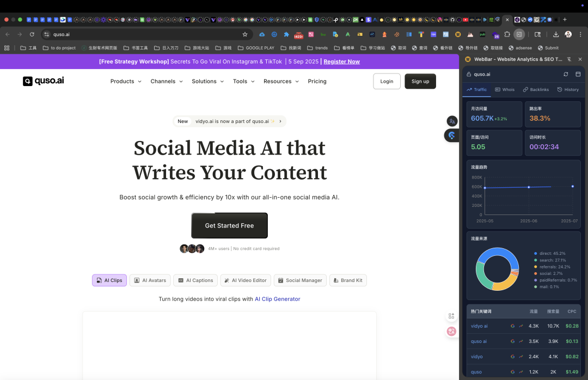
Task: Click the adsense bookmark
Action: coord(520,48)
